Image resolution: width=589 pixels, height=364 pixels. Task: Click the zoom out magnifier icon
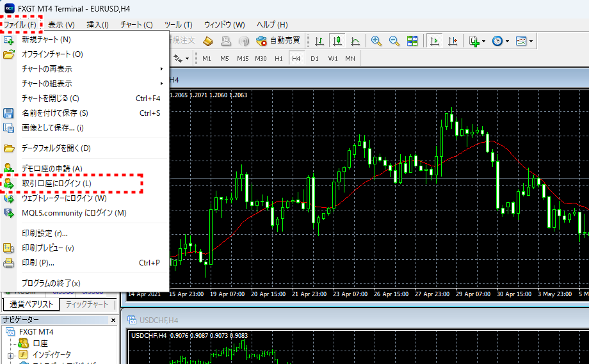point(394,41)
